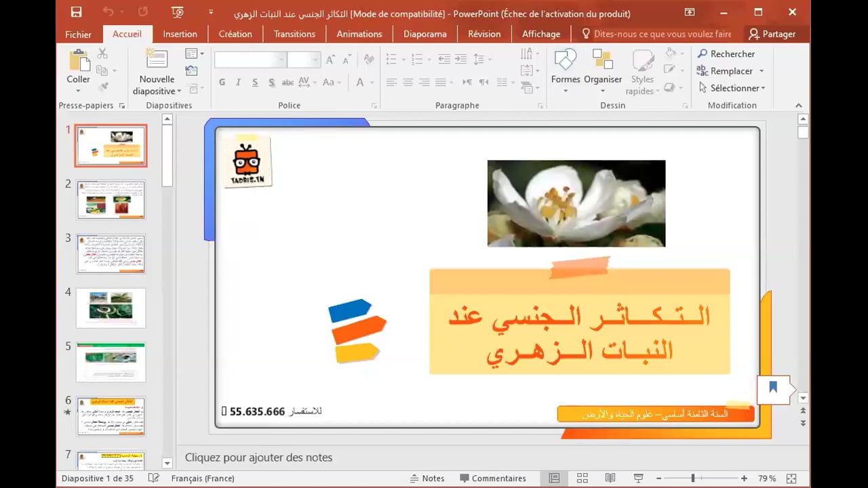Select slide 2 thumbnail
Screen dimensions: 868x488
coord(111,199)
